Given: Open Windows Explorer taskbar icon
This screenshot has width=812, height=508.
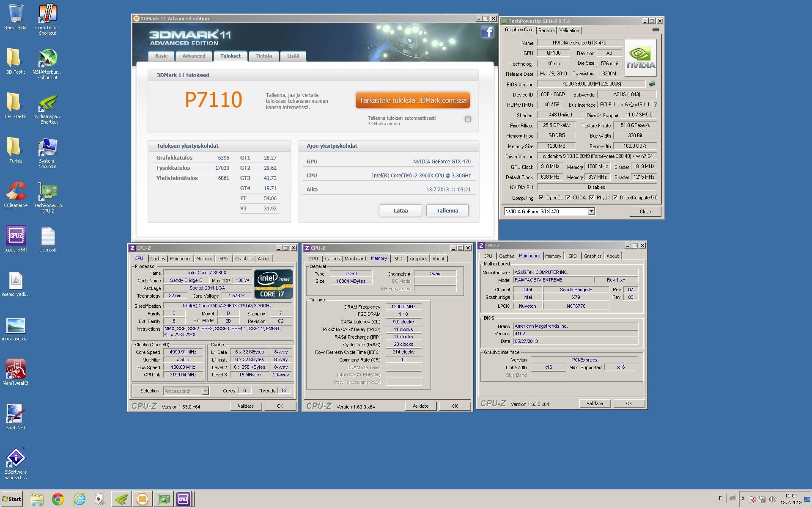Looking at the screenshot, I should [37, 499].
